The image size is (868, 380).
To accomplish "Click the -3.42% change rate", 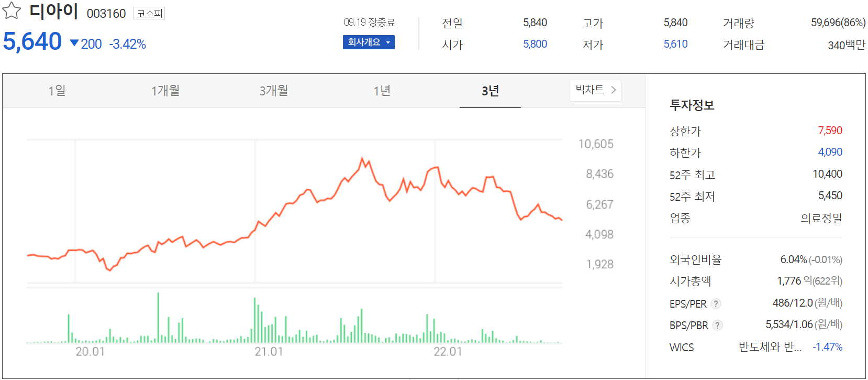I will [x=128, y=44].
